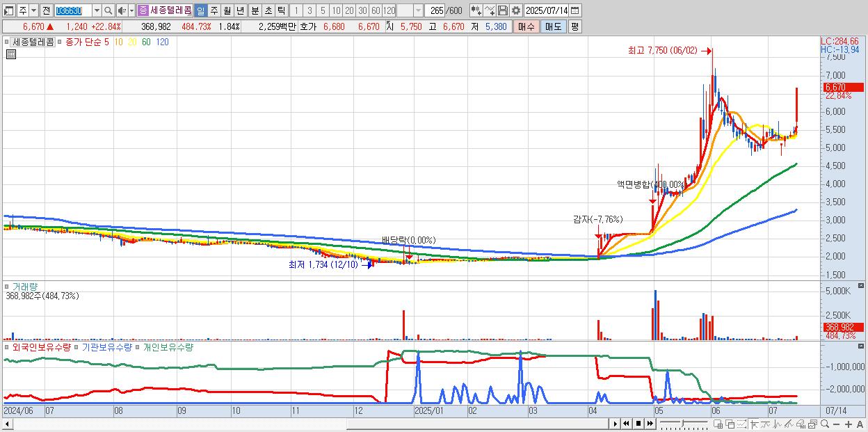This screenshot has height=432, width=868.
Task: Click the 매도 sell button
Action: pyautogui.click(x=553, y=26)
